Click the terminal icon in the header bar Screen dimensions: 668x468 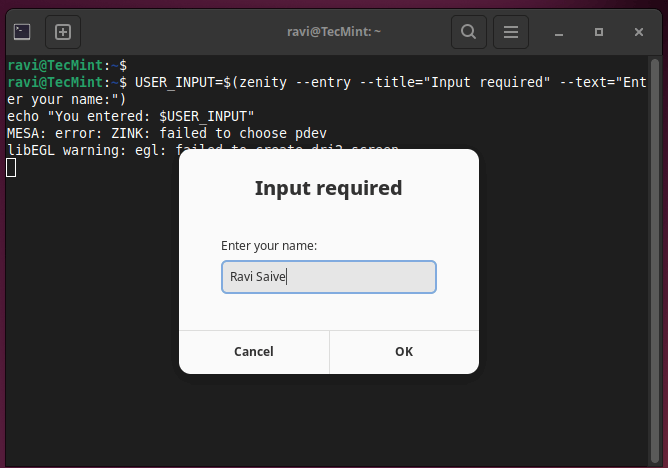coord(22,32)
